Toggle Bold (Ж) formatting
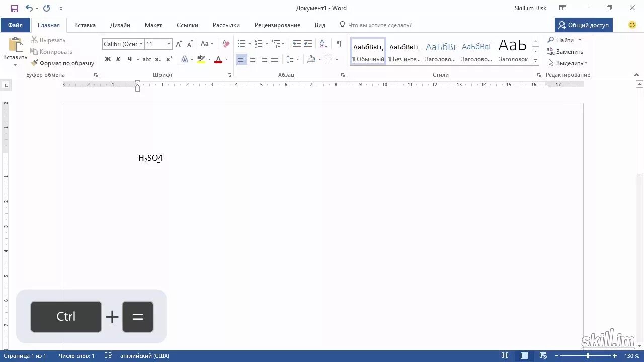 [107, 59]
